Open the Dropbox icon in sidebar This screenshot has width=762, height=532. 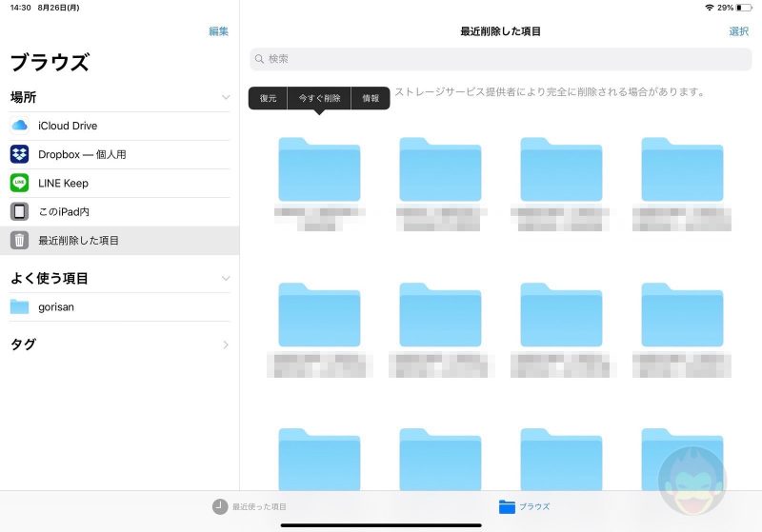click(x=19, y=154)
